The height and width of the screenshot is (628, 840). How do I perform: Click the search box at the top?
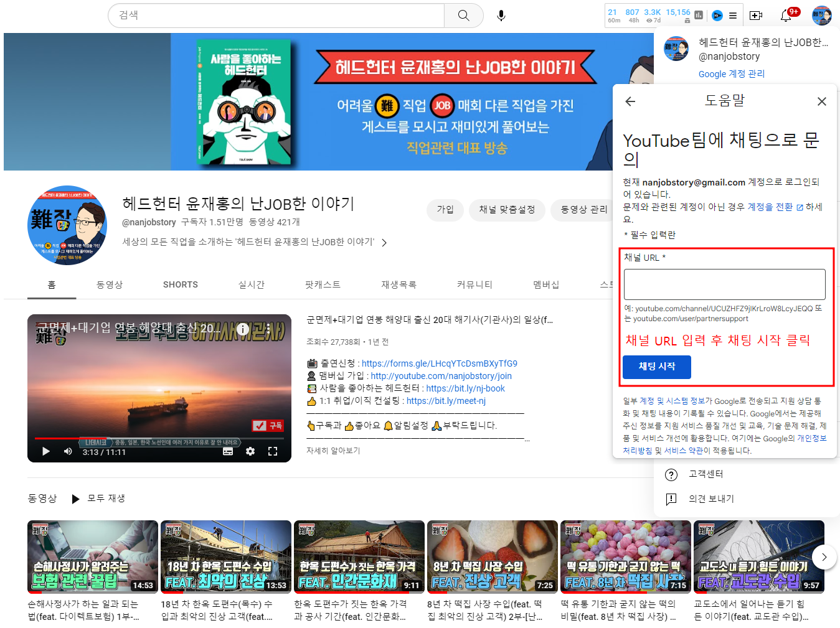[x=276, y=16]
